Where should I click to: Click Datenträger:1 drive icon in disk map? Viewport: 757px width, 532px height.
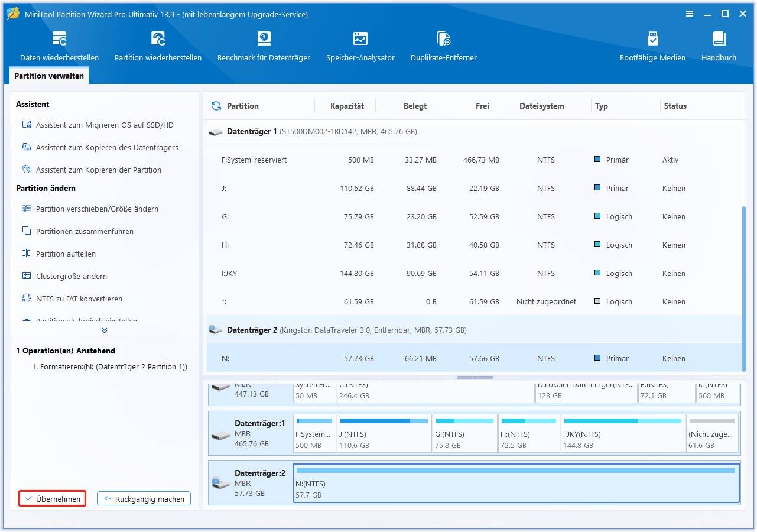tap(221, 435)
